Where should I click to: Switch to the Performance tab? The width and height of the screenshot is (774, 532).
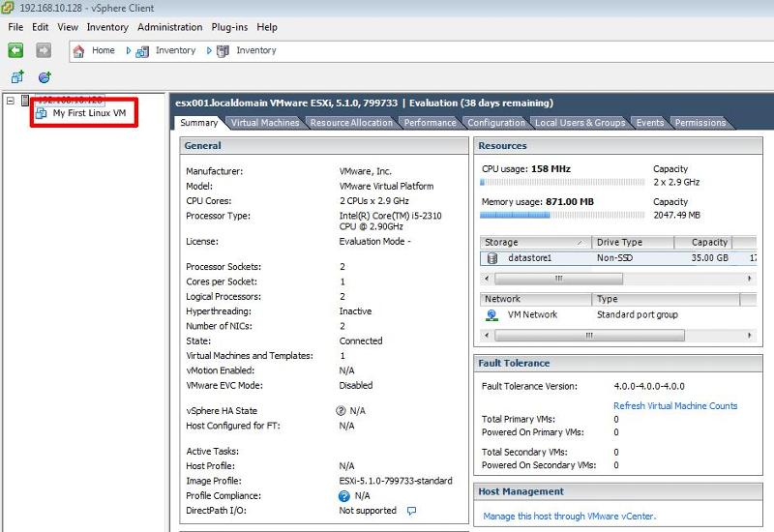[430, 123]
